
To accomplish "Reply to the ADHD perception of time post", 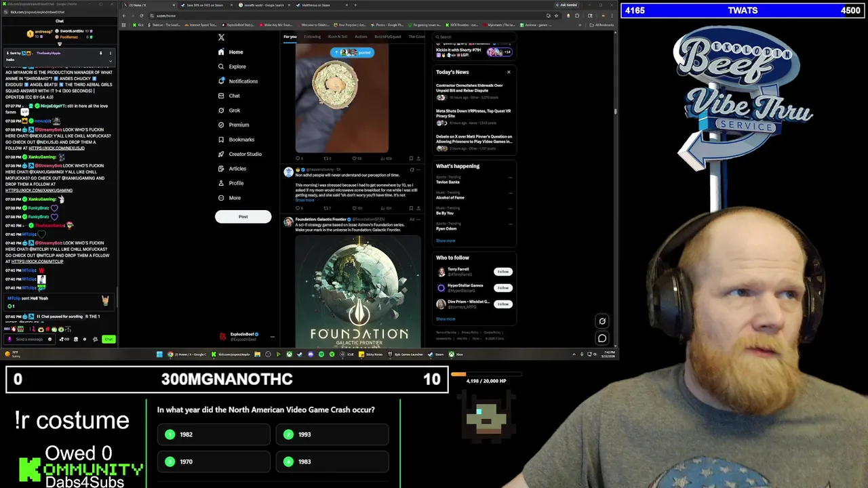I will [x=298, y=208].
